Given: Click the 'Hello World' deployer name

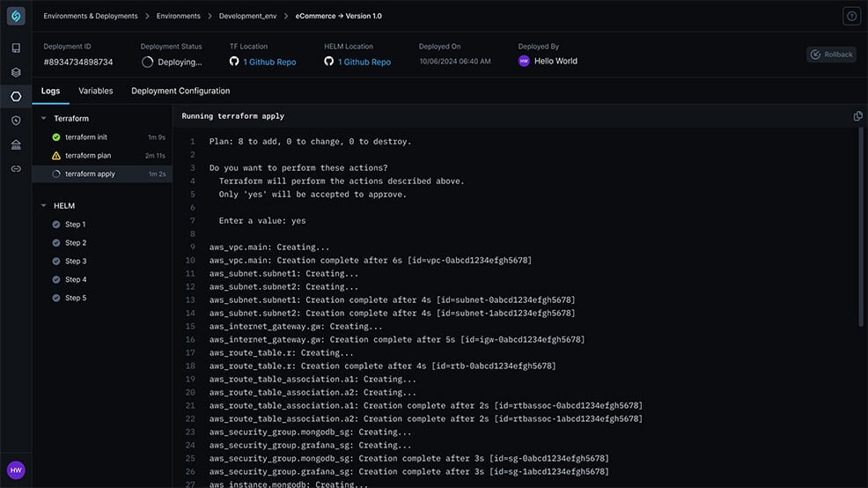Looking at the screenshot, I should click(x=555, y=61).
